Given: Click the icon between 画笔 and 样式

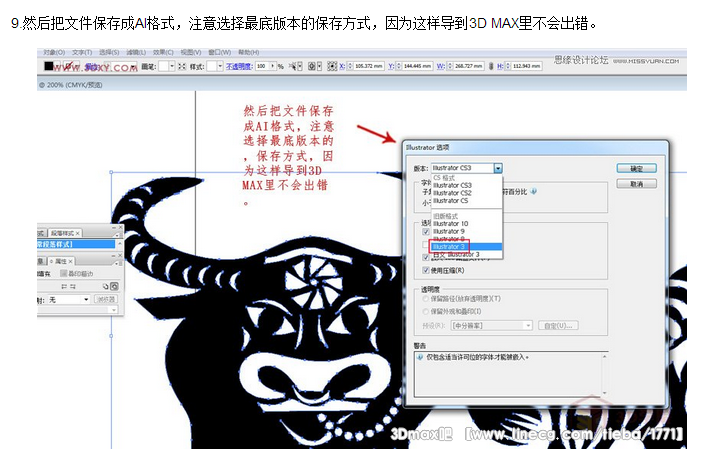Looking at the screenshot, I should [x=182, y=66].
